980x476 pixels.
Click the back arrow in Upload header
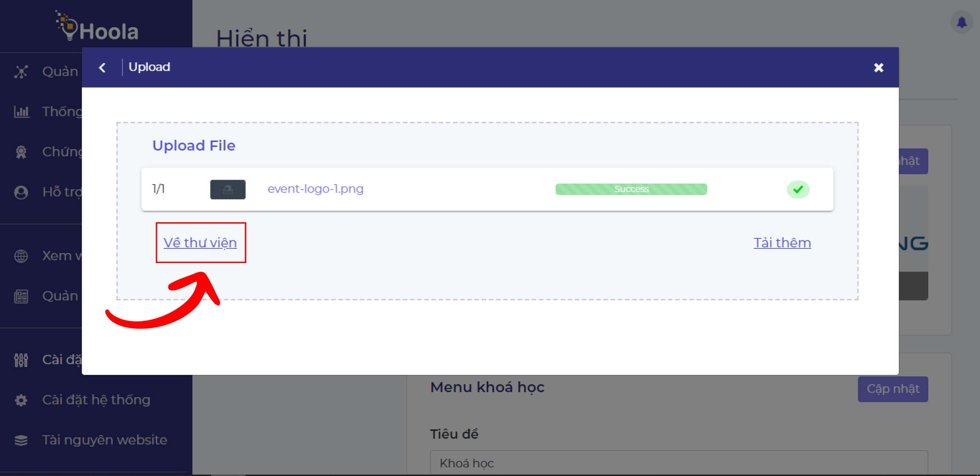(x=102, y=68)
